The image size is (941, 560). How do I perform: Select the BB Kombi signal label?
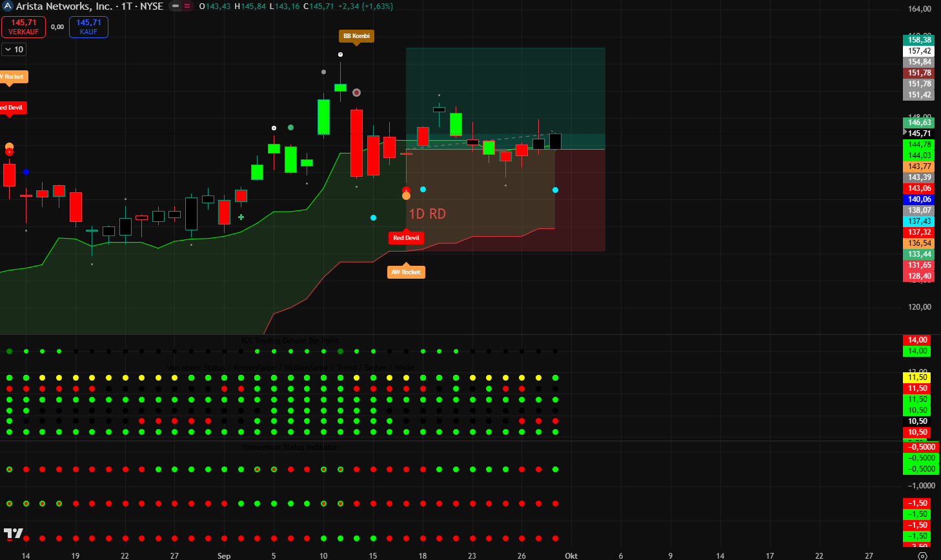click(x=356, y=36)
